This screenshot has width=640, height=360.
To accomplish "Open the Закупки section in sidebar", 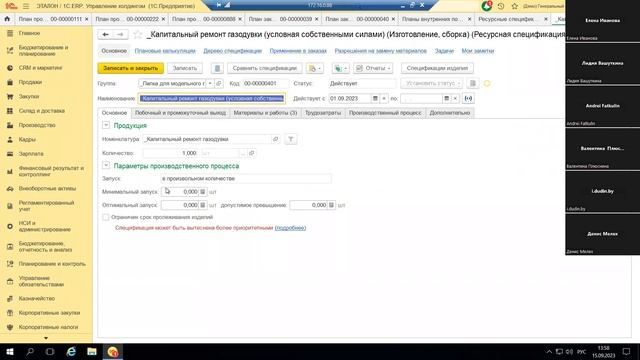I will (29, 96).
